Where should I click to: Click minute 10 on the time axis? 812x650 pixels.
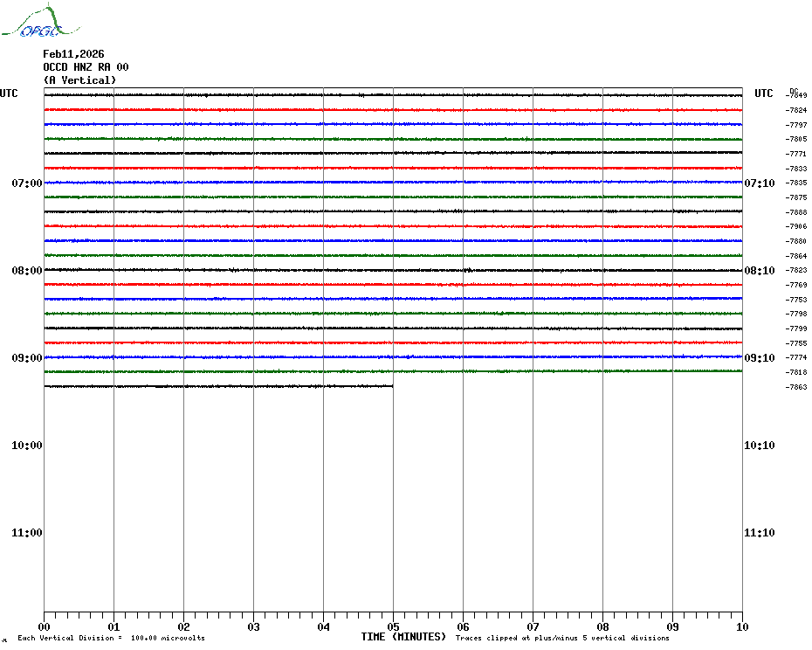coord(741,626)
